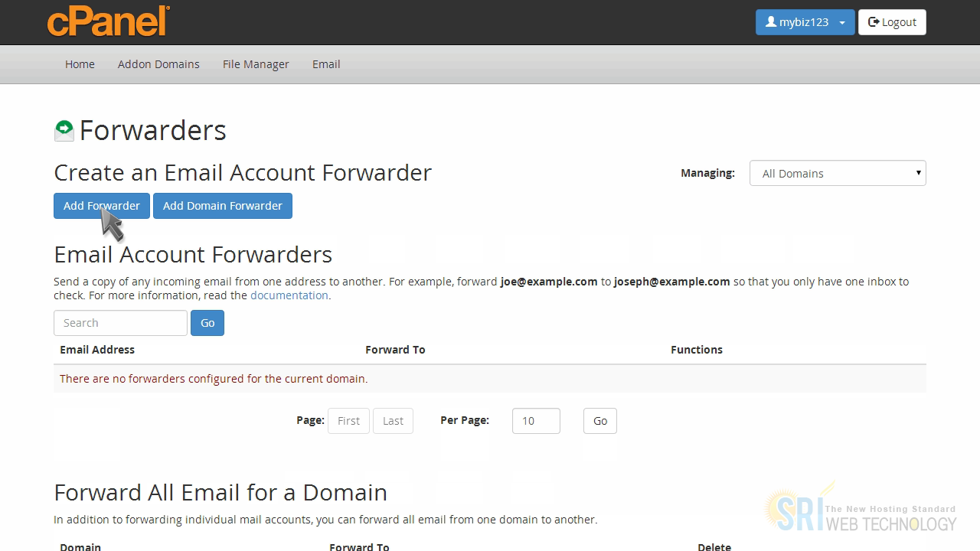Open the documentation link
The image size is (980, 551).
pos(289,295)
